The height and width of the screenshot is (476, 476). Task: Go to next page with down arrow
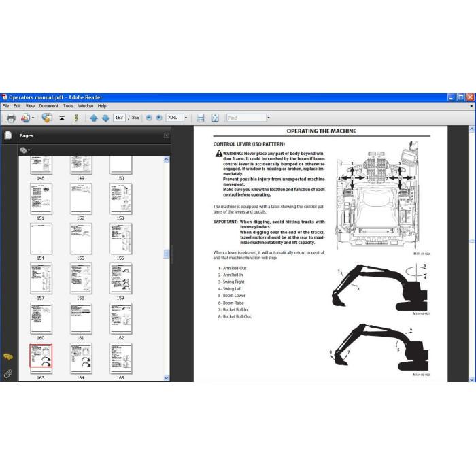click(105, 118)
